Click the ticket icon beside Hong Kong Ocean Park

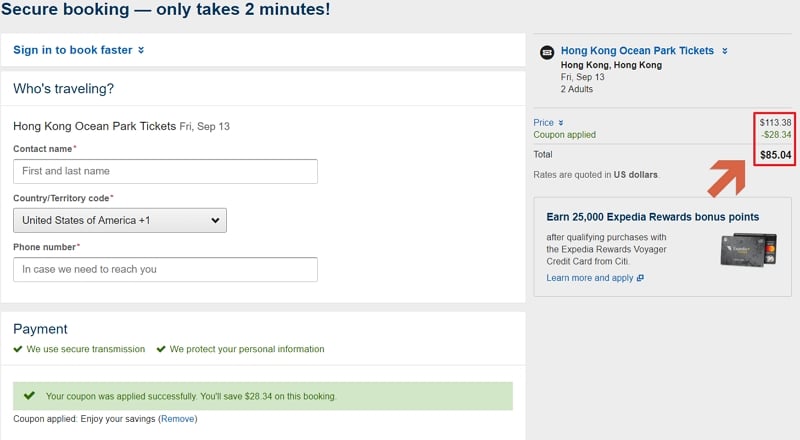click(547, 52)
